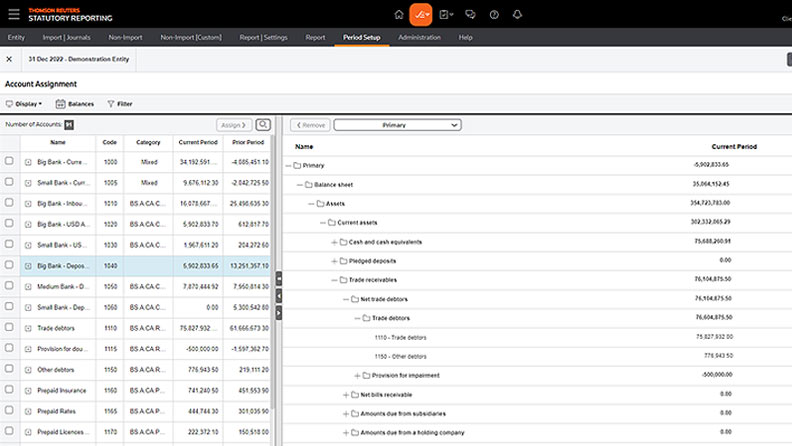Tick the Prepaid Insurance row checkbox
Screen dimensions: 792x446
9,390
